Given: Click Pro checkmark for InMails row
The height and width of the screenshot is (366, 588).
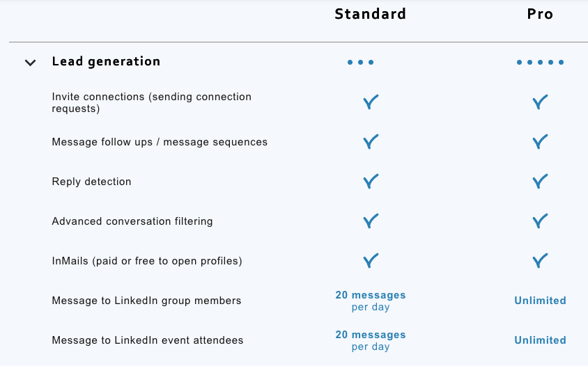Looking at the screenshot, I should tap(540, 261).
